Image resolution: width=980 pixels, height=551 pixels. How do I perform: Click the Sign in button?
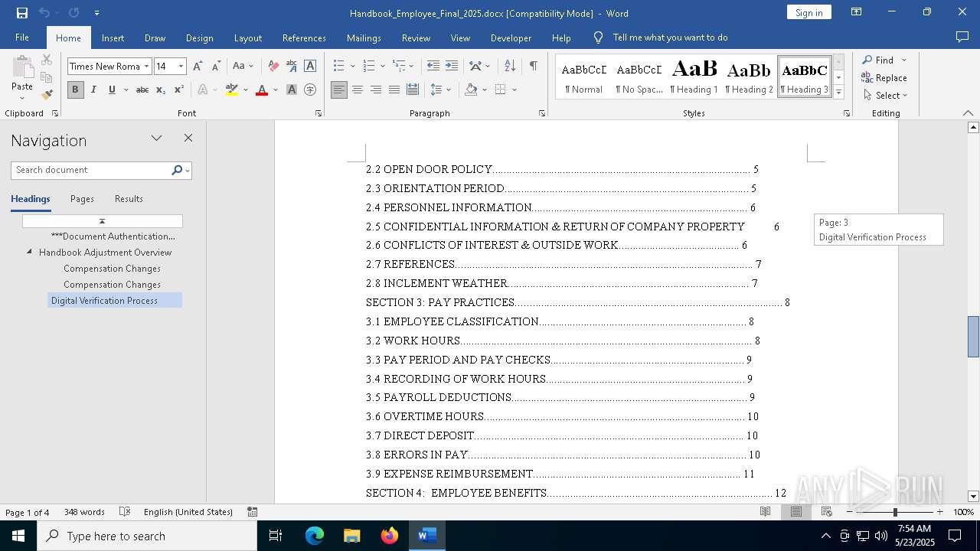(808, 12)
